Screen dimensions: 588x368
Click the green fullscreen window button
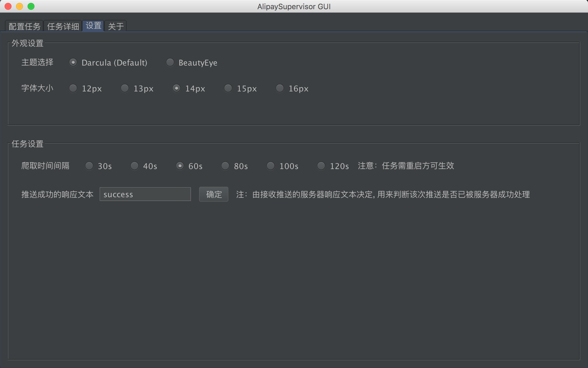[x=31, y=6]
